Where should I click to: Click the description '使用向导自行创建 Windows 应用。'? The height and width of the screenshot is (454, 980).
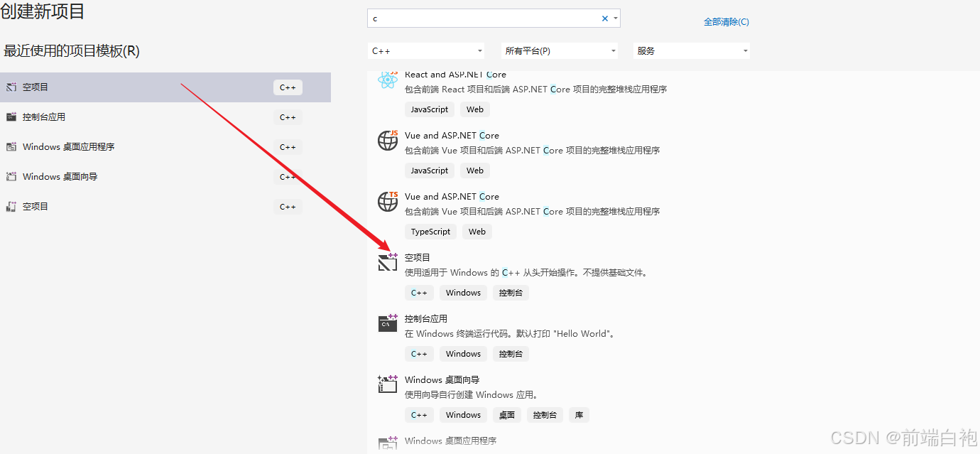pos(472,395)
